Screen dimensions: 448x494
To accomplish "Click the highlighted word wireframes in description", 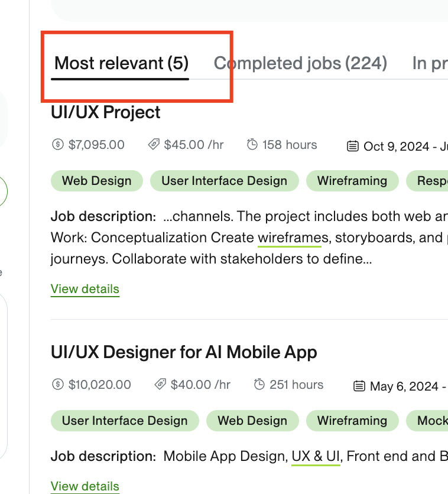I will (x=293, y=238).
